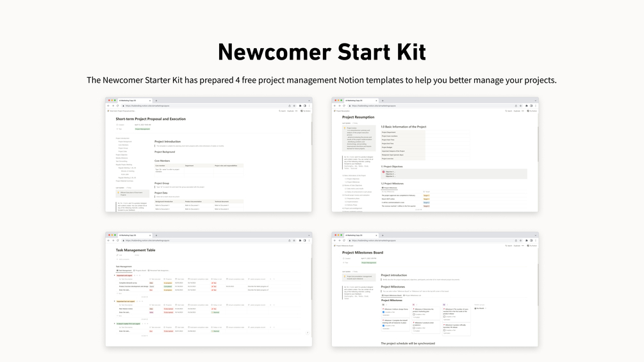
Task: Click the description sentence about 4 free Notion templates
Action: [322, 80]
